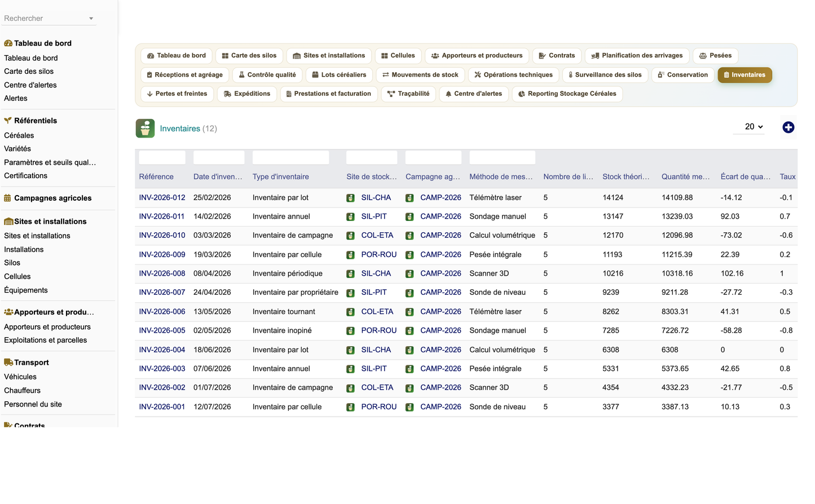Click the quantity value 10318.16
815x504 pixels.
pyautogui.click(x=677, y=273)
